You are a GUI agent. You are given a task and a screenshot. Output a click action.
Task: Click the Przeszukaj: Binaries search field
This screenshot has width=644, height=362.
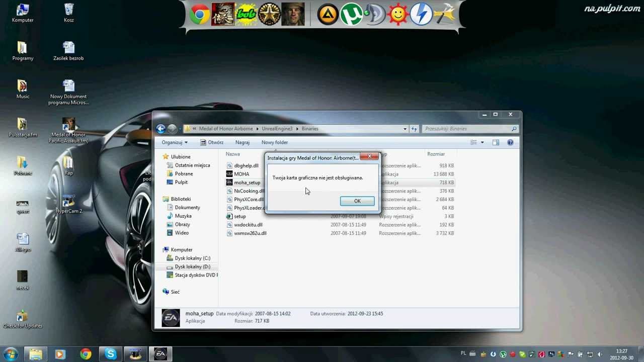pos(470,129)
